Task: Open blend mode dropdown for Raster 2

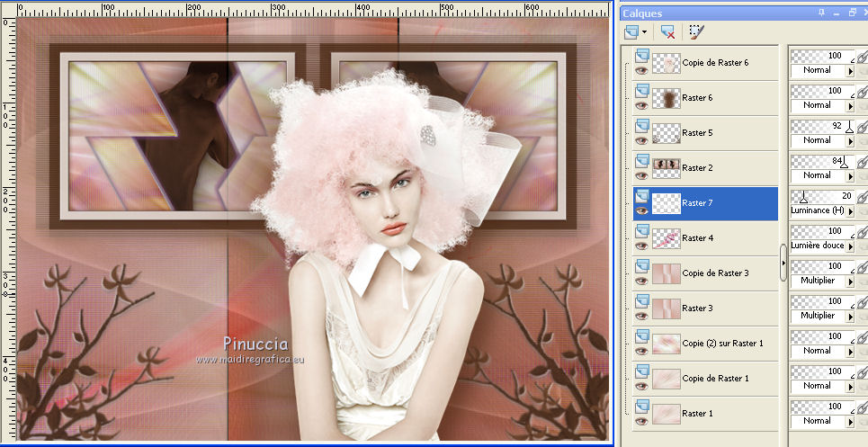Action: 850,176
